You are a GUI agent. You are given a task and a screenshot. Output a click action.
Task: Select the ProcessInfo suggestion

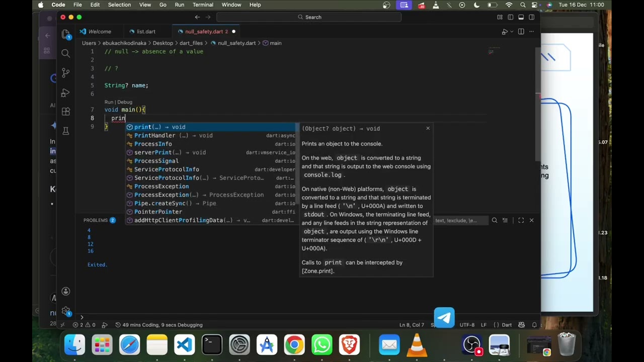(x=211, y=144)
